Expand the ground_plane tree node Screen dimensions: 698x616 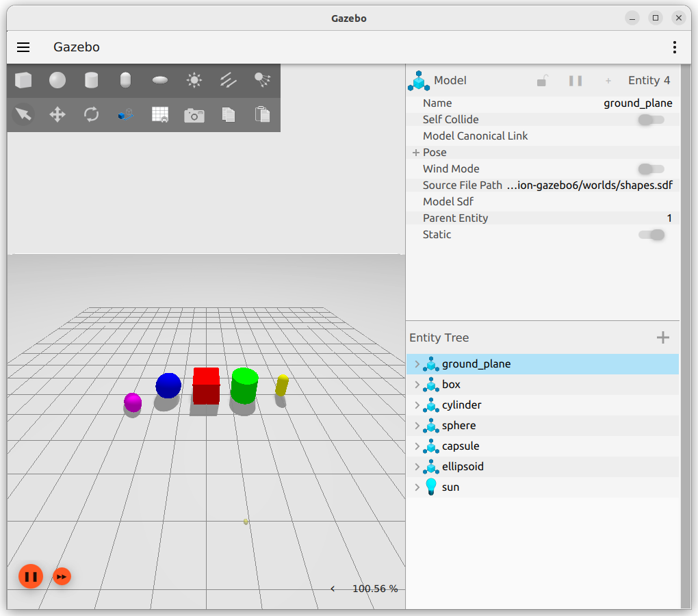click(417, 364)
